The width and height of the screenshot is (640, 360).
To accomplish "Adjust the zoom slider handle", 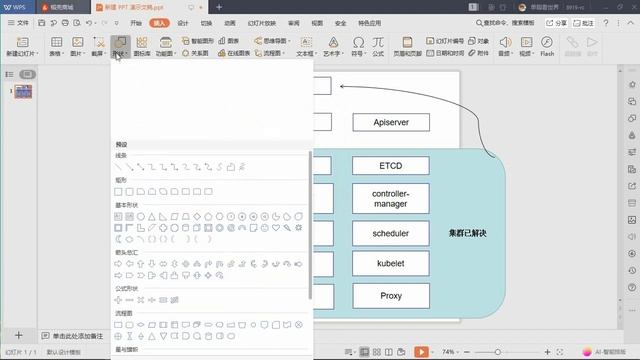I will click(x=498, y=352).
